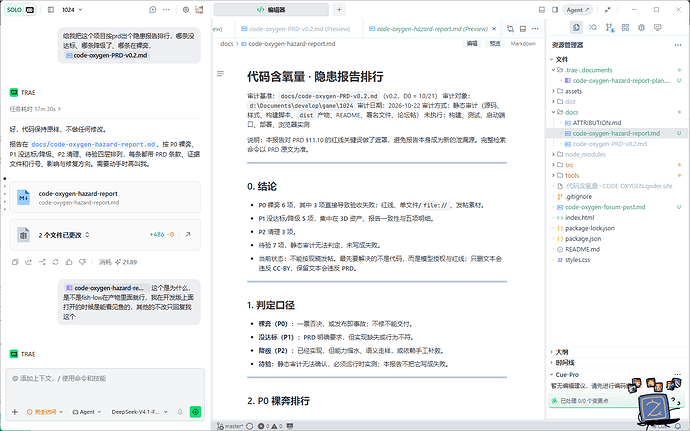Open code-oxygen-PRD-v0.2.md in file tree
The height and width of the screenshot is (431, 690).
(609, 144)
